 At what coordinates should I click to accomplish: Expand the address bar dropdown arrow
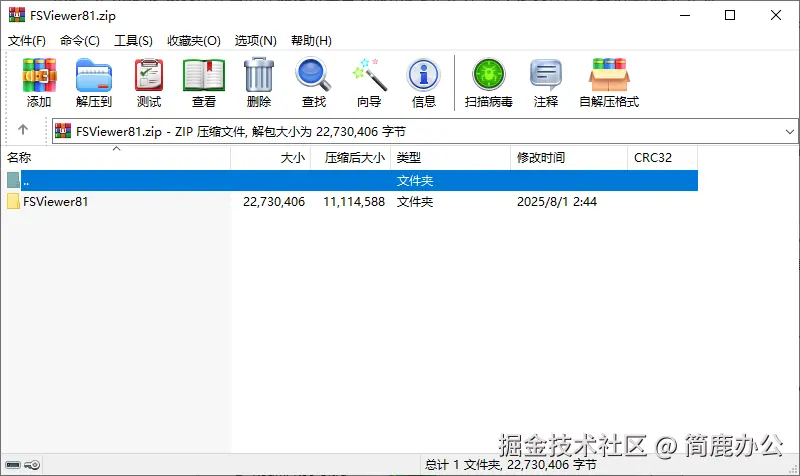coord(789,132)
